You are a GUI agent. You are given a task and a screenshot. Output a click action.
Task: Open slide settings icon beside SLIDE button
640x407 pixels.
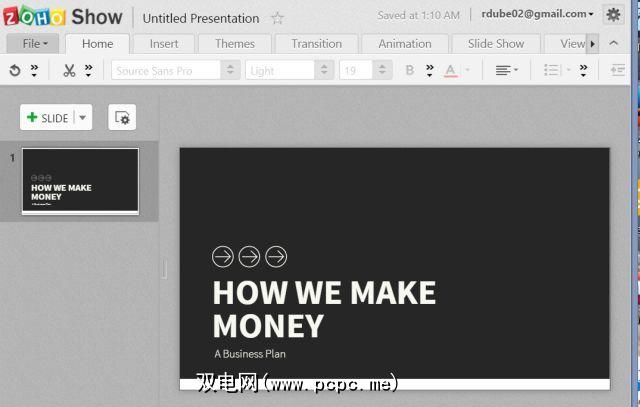[122, 118]
